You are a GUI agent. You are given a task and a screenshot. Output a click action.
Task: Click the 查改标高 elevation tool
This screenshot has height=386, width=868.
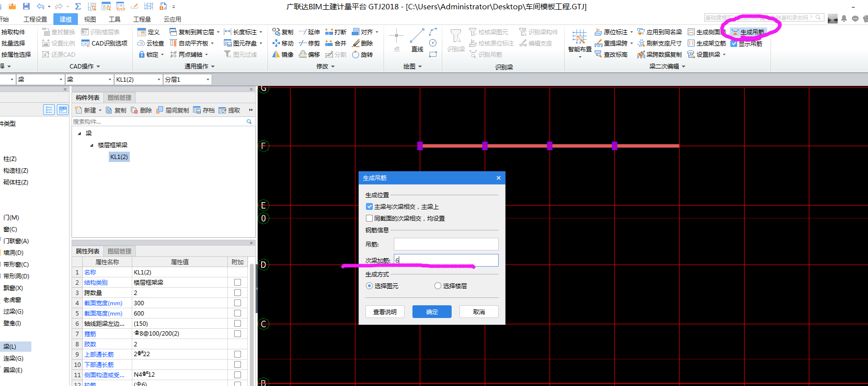[x=611, y=54]
